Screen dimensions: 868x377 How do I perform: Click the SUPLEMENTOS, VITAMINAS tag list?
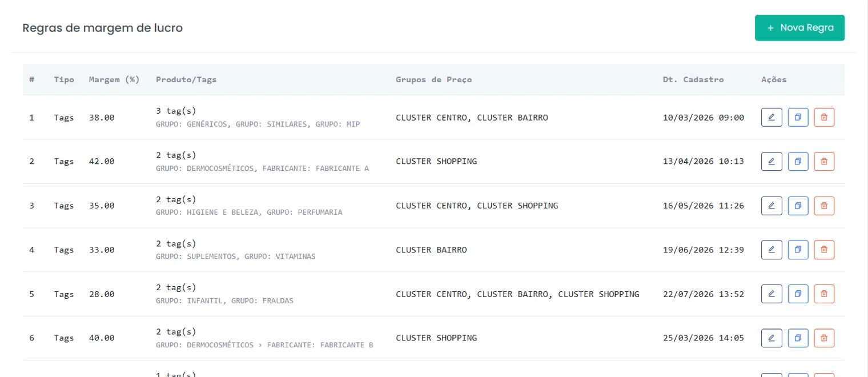(236, 256)
